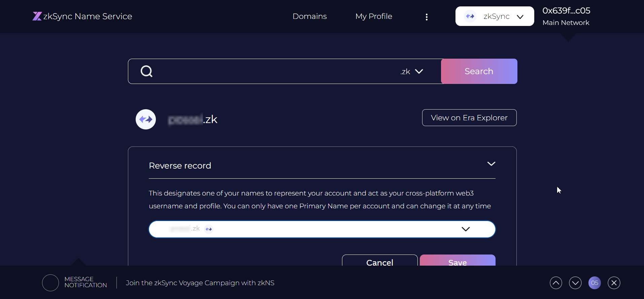Screen dimensions: 644x299
Task: Click the message notification circle icon
Action: point(50,283)
